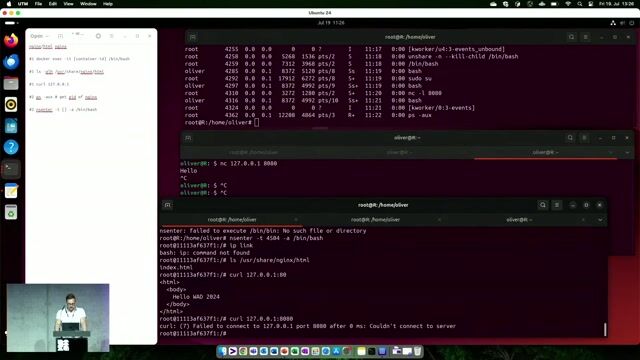Select the root@R tab in the middle terminal
Viewport: 640px width, 360px height.
tap(253, 152)
